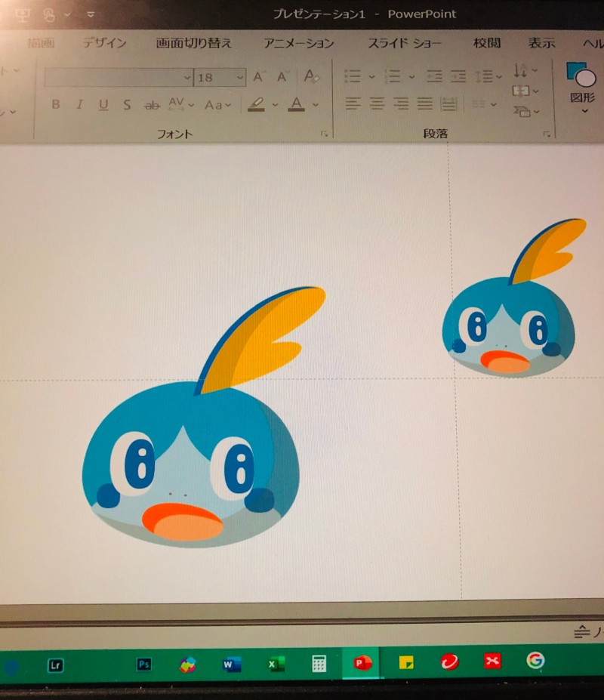
Task: Open columns options
Action: tap(484, 104)
